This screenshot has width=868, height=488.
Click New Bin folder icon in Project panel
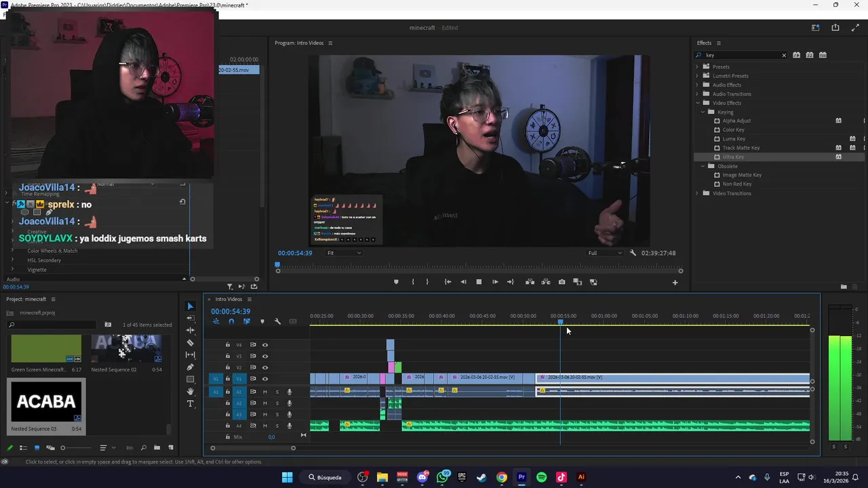(x=157, y=448)
